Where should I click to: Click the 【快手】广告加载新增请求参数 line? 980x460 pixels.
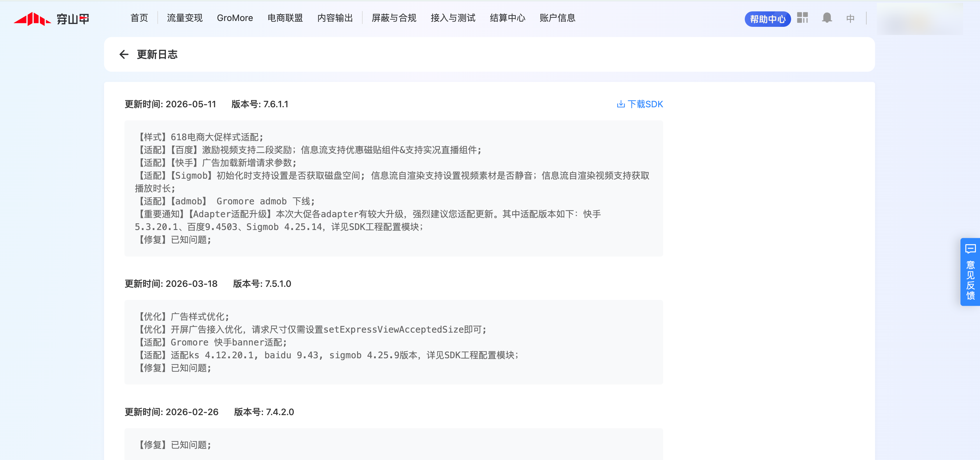pyautogui.click(x=216, y=163)
